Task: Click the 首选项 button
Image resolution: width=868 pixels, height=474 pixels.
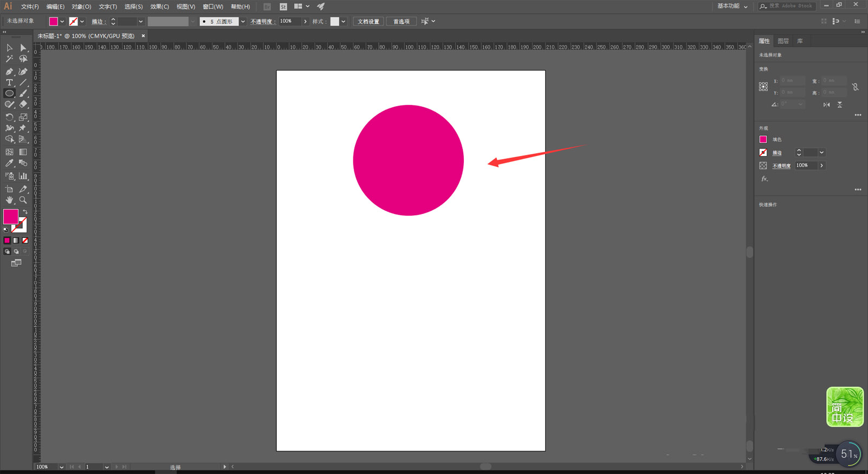Action: (401, 22)
